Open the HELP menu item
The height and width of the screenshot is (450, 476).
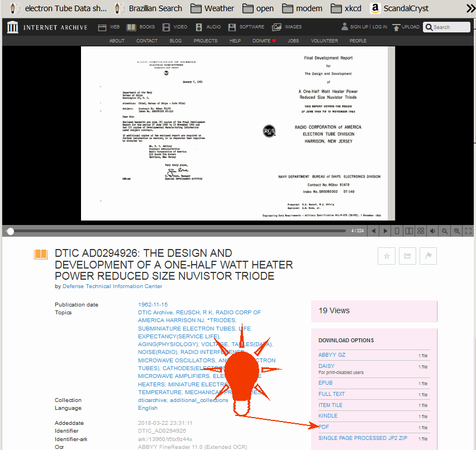235,41
